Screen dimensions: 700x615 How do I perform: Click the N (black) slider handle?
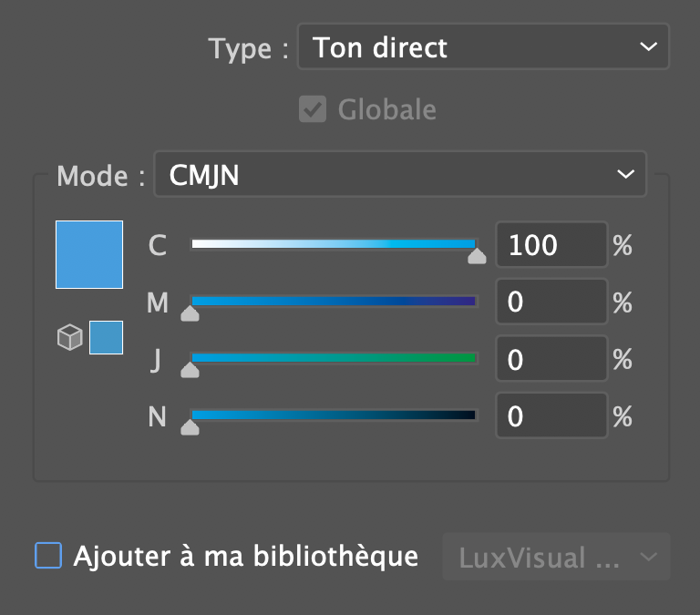(190, 426)
